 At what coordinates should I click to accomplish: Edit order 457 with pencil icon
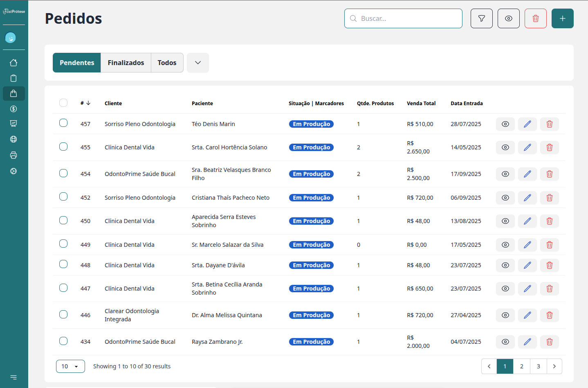coord(527,124)
